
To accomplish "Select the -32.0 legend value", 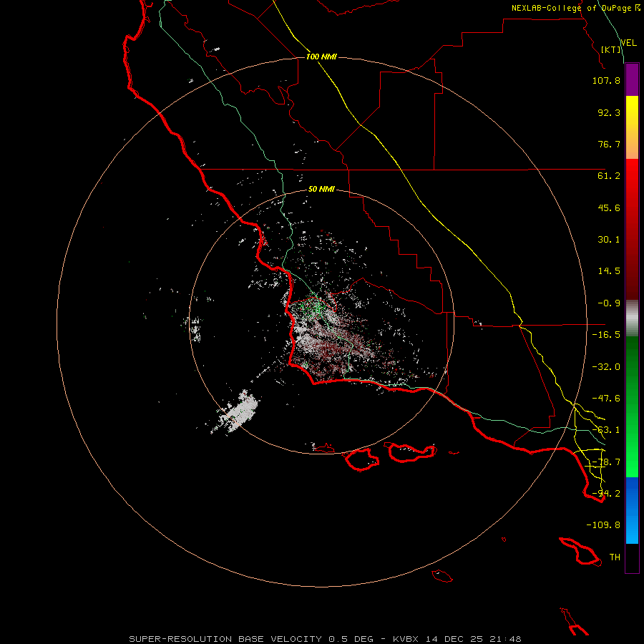I will coord(606,367).
